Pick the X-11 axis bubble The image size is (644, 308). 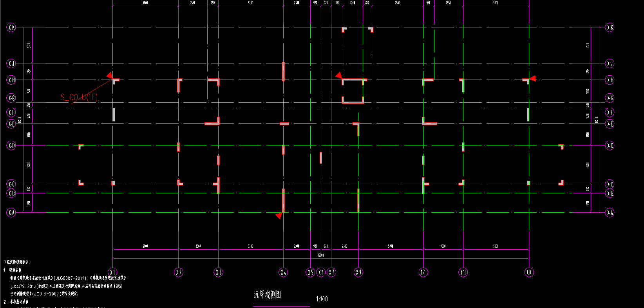tap(463, 272)
